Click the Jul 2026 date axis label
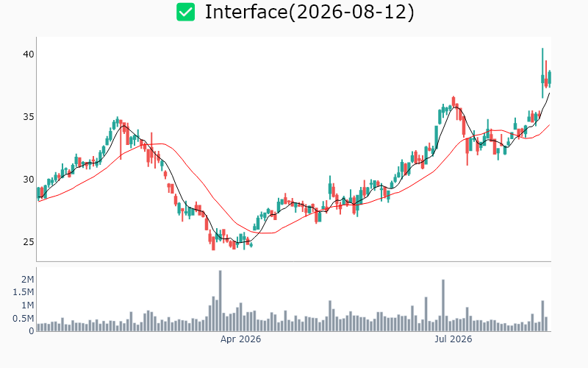 pos(453,339)
